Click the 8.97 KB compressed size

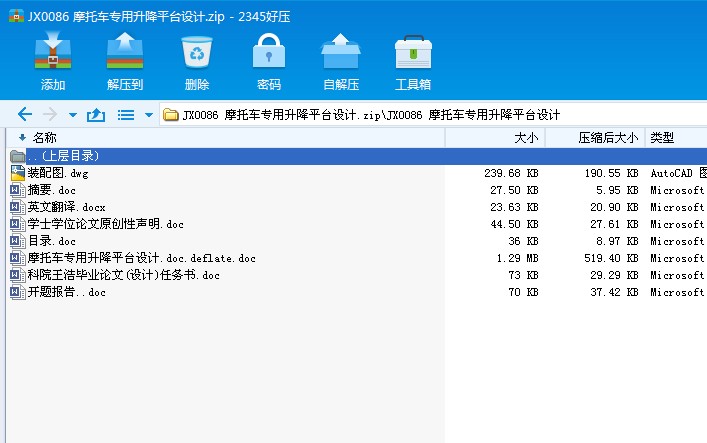pyautogui.click(x=617, y=241)
